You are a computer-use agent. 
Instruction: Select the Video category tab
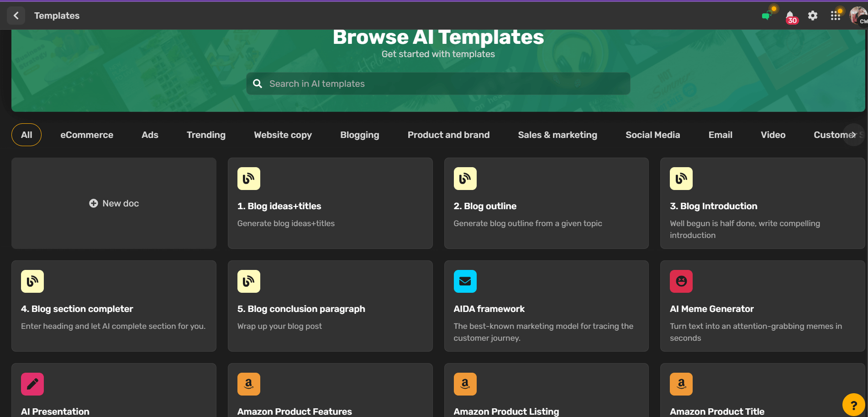[x=773, y=135]
